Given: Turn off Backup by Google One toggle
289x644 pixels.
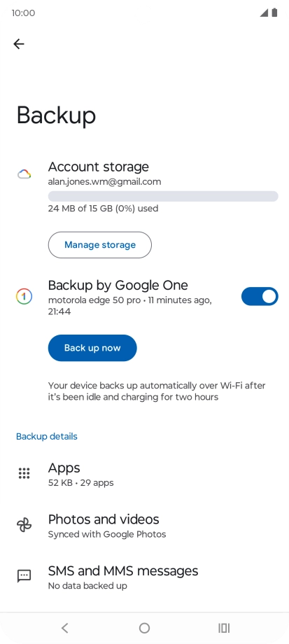Looking at the screenshot, I should pos(260,297).
